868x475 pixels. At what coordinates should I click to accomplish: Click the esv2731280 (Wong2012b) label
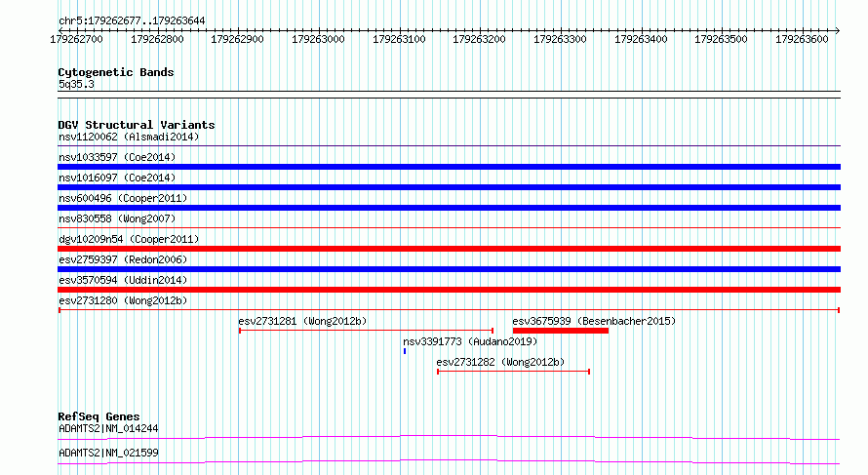[123, 300]
